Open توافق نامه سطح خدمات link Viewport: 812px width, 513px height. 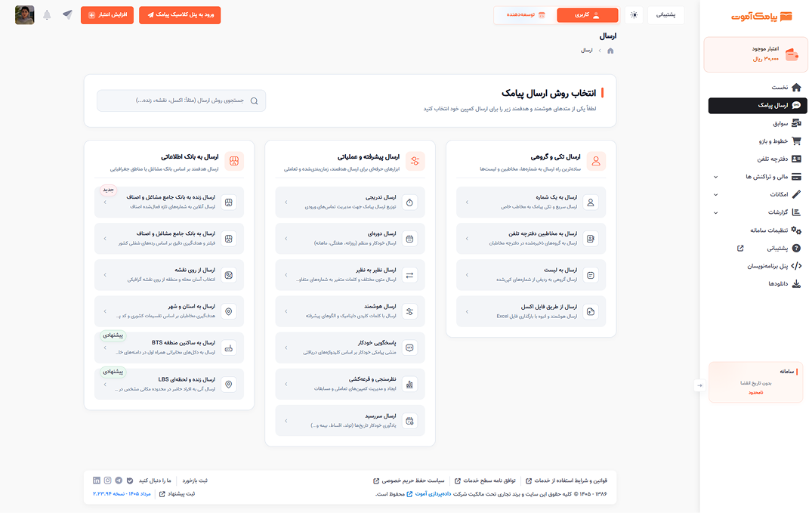coord(485,481)
